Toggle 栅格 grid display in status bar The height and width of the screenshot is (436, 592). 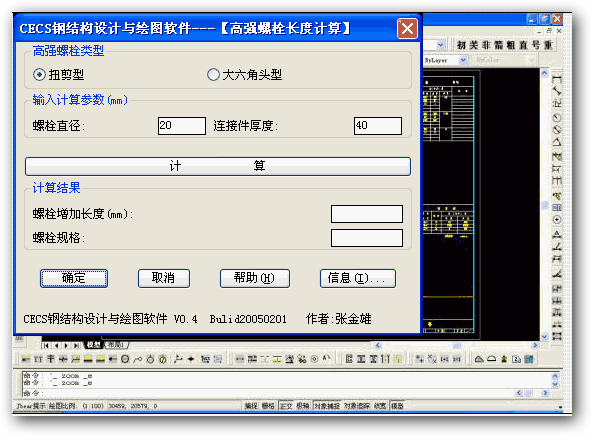(268, 406)
